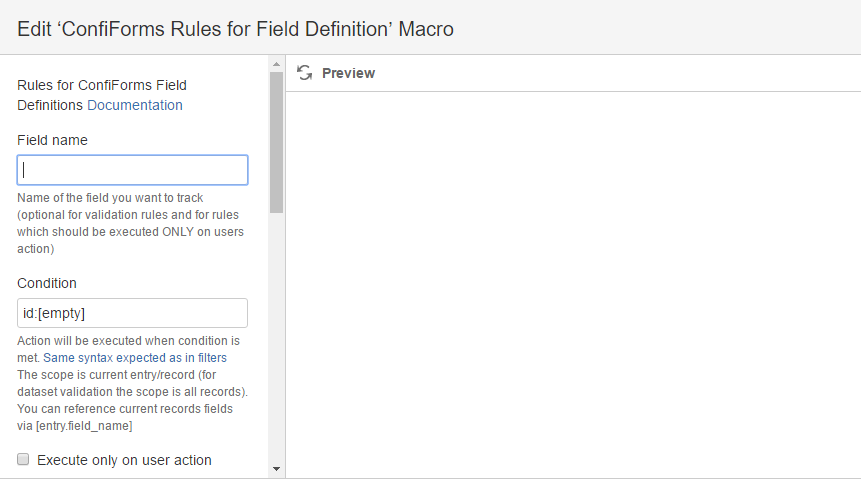Click the scrollbar down arrow in the parameters panel
Screen dimensions: 861x479
pos(276,469)
